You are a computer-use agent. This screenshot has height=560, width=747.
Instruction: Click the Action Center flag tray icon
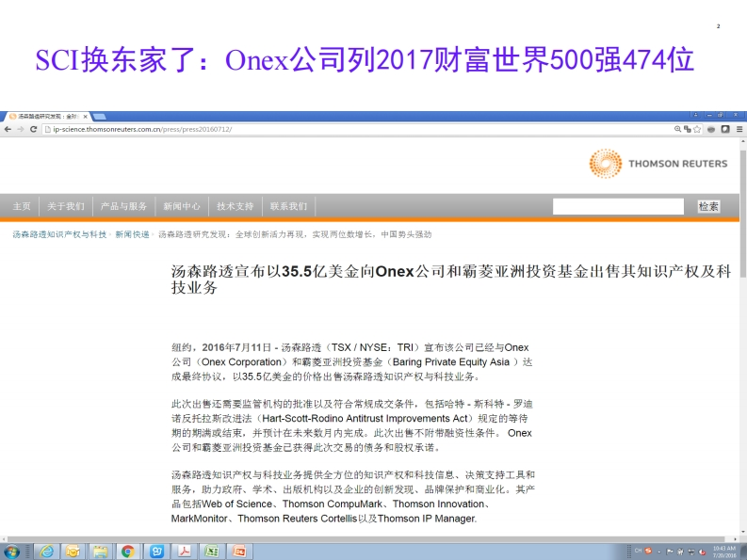(x=670, y=552)
